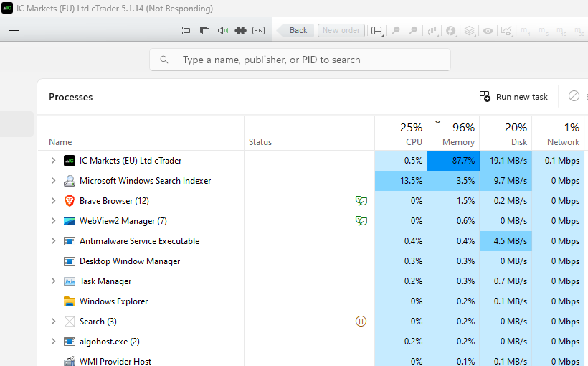This screenshot has height=366, width=588.
Task: Click the detach window icon
Action: (204, 30)
